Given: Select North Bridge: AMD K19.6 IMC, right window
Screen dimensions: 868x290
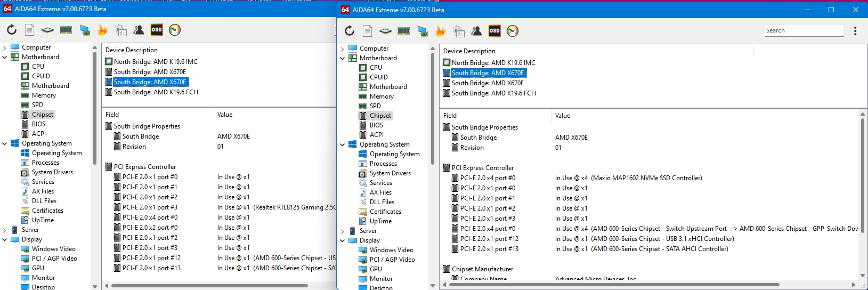Looking at the screenshot, I should [493, 63].
